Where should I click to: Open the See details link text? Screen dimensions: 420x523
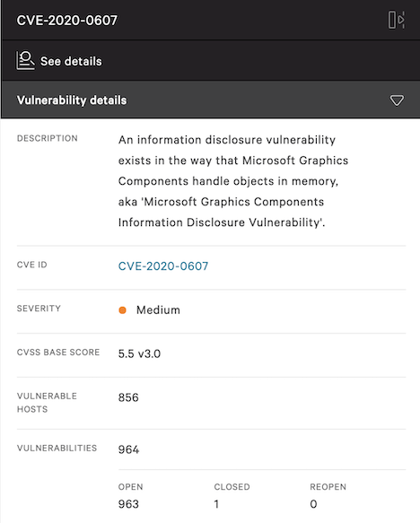coord(71,61)
